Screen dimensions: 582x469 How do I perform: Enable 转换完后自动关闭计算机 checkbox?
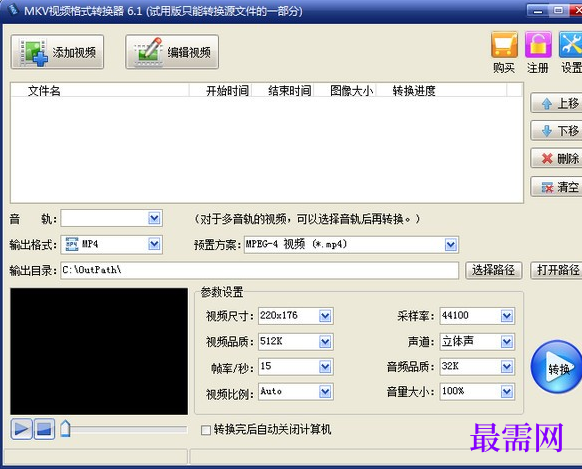206,430
